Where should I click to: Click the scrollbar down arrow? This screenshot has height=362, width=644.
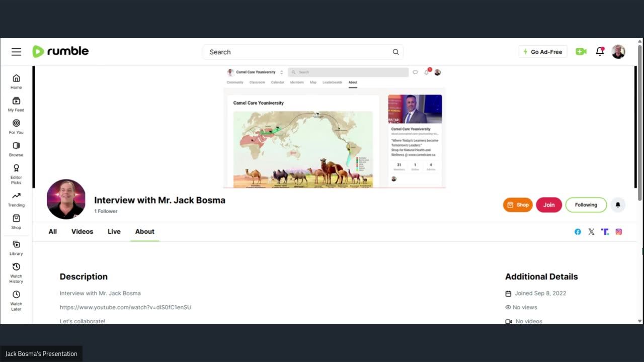(639, 321)
